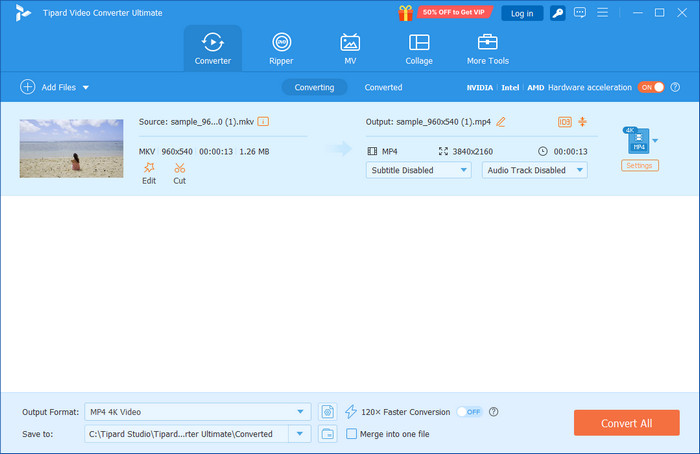Click the lightning bolt Faster Conversion icon
Viewport: 700px width, 454px height.
click(351, 412)
